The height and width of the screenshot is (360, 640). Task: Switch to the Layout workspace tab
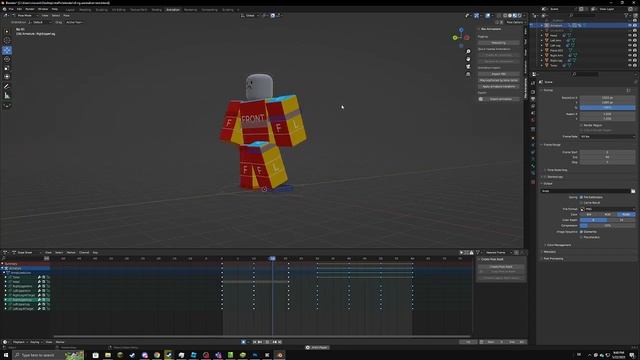pos(71,9)
